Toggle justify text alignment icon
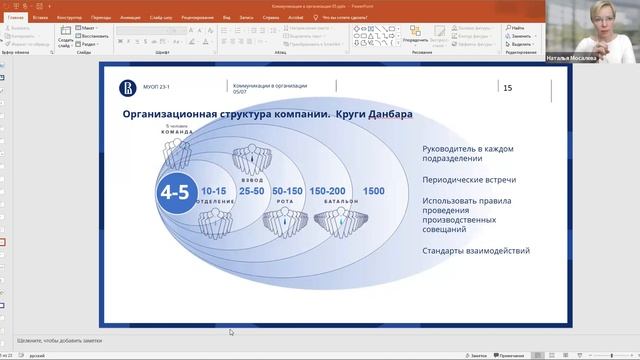 pyautogui.click(x=249, y=42)
